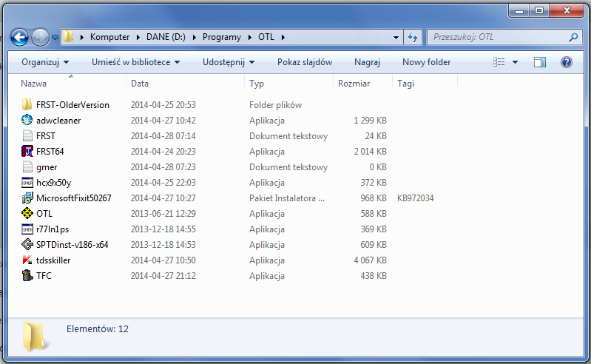Click the Elementów: 12 status text
Image resolution: width=591 pixels, height=364 pixels.
98,329
